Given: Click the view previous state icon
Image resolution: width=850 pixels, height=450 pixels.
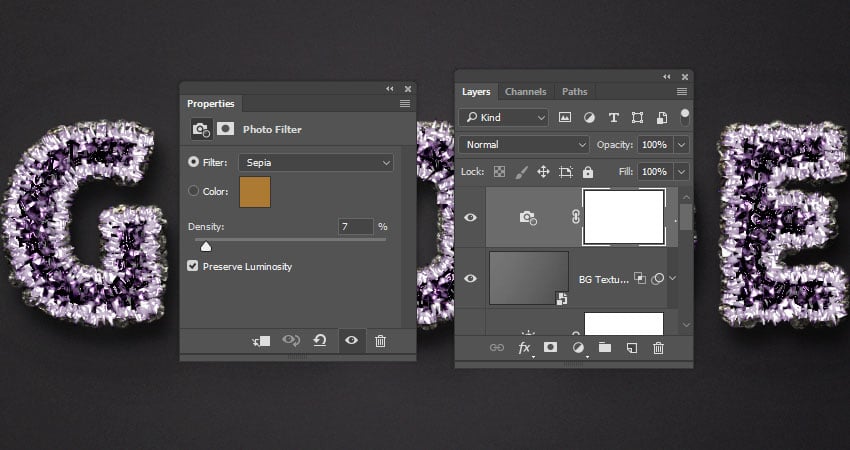Looking at the screenshot, I should (291, 340).
